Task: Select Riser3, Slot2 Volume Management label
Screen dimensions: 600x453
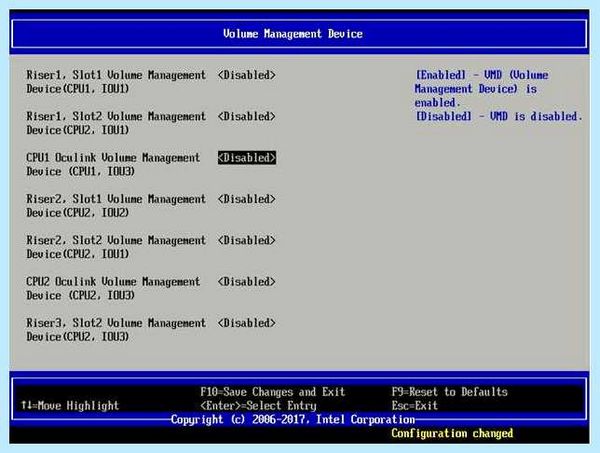Action: point(116,330)
